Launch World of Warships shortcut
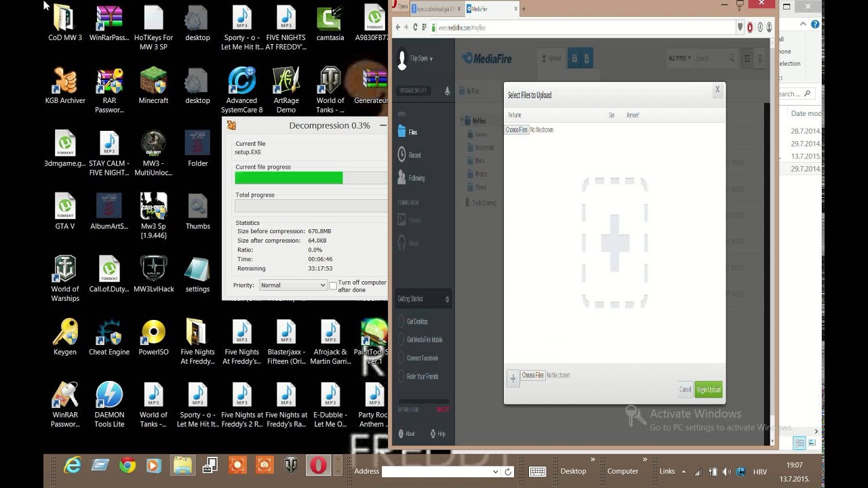 65,279
